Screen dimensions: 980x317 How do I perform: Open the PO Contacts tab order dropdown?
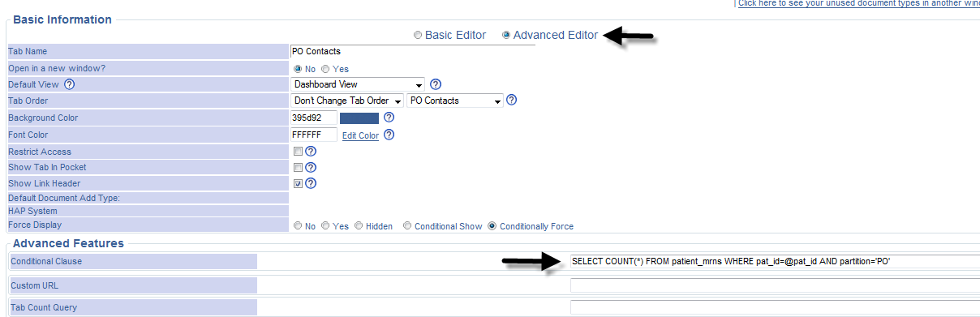coord(455,101)
